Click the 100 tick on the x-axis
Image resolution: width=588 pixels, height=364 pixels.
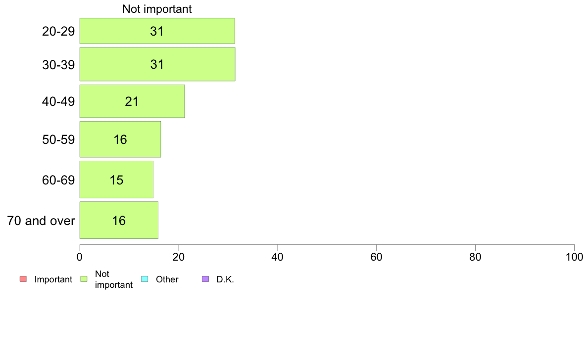574,257
